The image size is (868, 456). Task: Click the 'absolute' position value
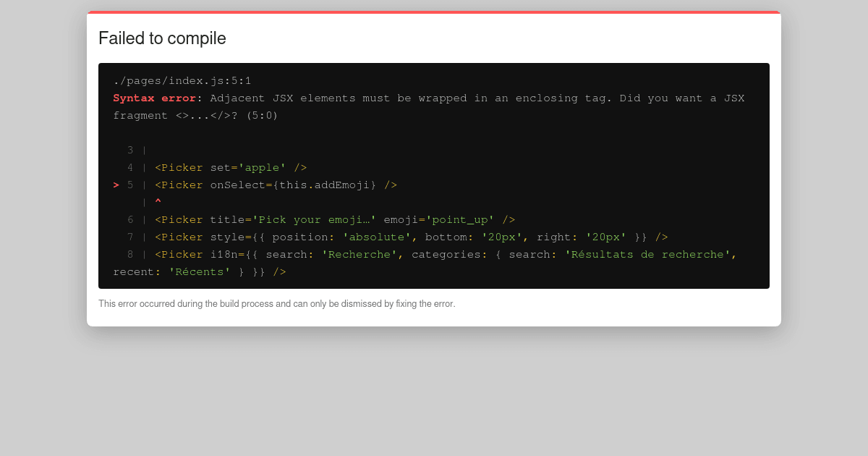(x=376, y=237)
